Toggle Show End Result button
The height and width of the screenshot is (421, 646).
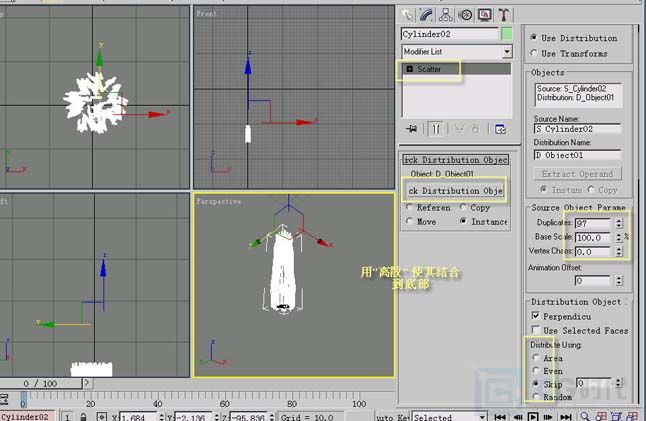click(x=435, y=129)
